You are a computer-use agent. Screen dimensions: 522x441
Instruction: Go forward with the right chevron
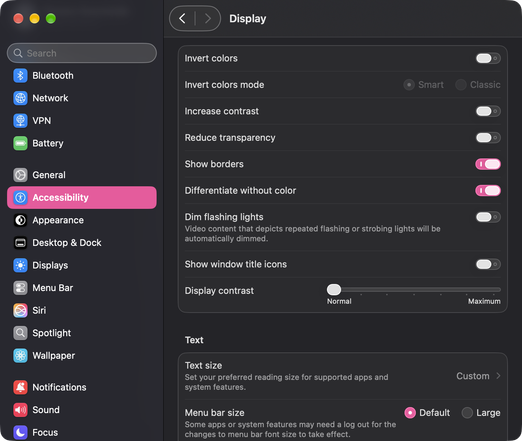point(208,18)
